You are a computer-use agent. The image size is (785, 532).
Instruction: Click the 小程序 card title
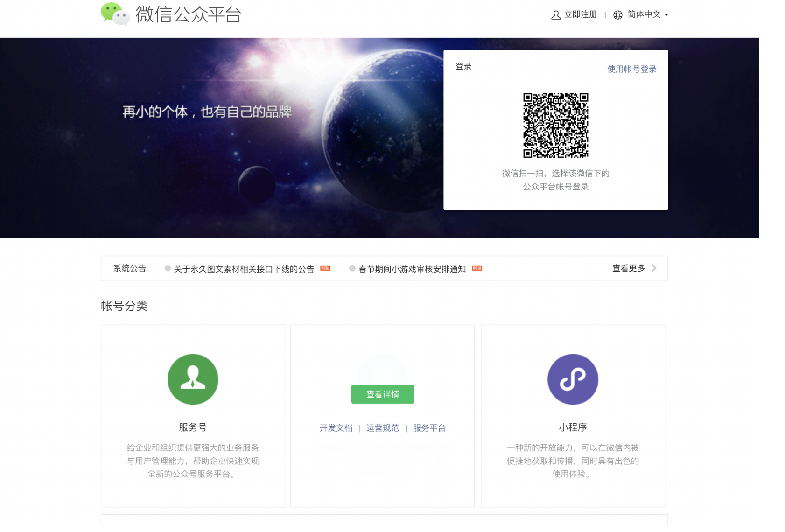pyautogui.click(x=573, y=427)
